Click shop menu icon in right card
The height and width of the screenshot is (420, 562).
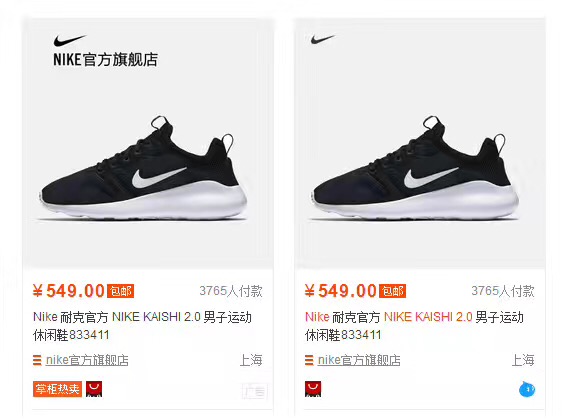[x=309, y=360]
